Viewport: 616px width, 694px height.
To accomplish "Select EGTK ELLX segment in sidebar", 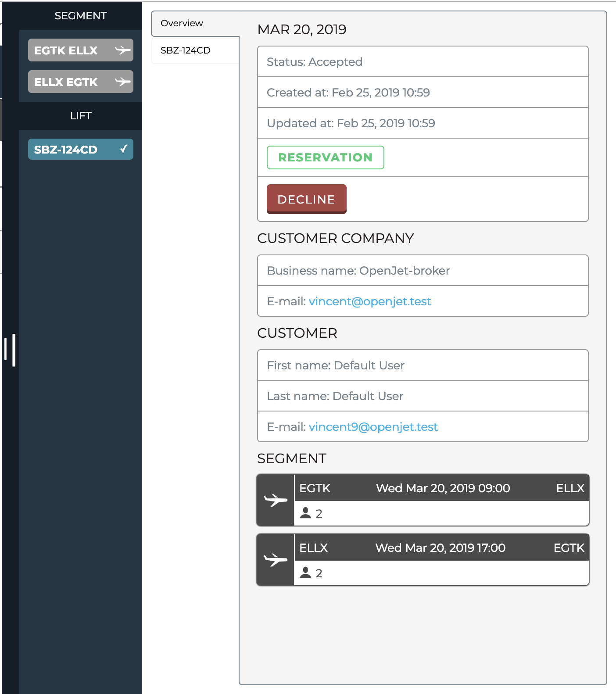I will click(66, 50).
